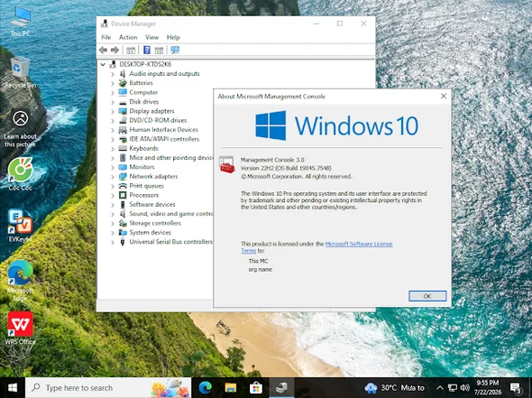Open Learn about this picture desktop icon

tap(21, 129)
